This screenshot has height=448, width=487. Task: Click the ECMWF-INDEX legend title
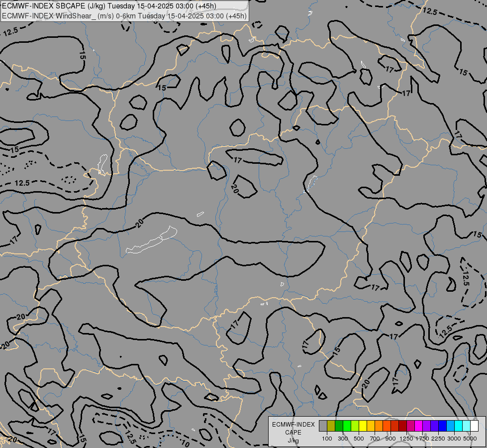point(293,425)
